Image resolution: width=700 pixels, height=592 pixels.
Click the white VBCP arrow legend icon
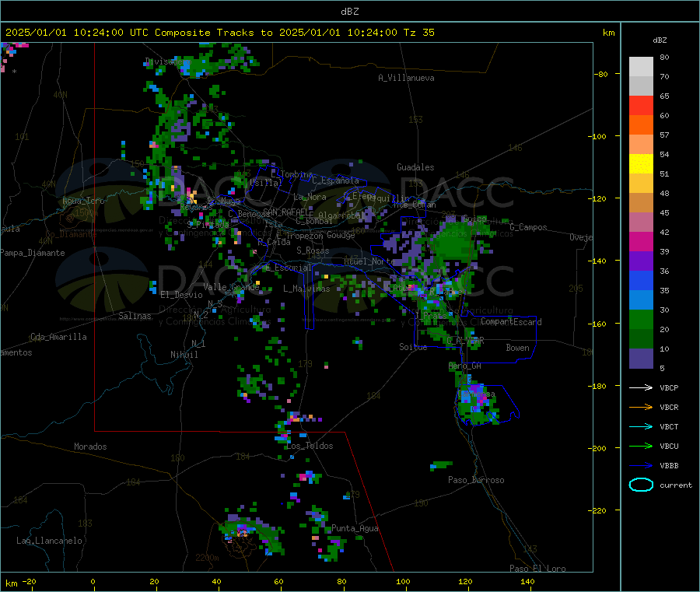coord(641,387)
